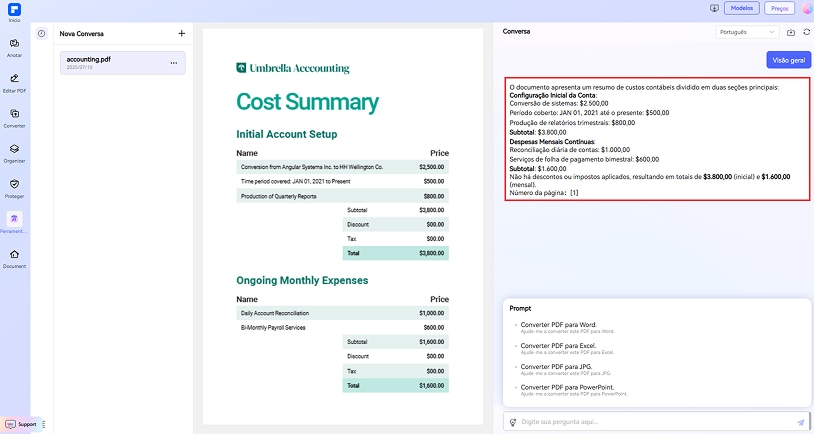Open the menu dots beside Support
Screen dimensions: 814x434
[44, 424]
